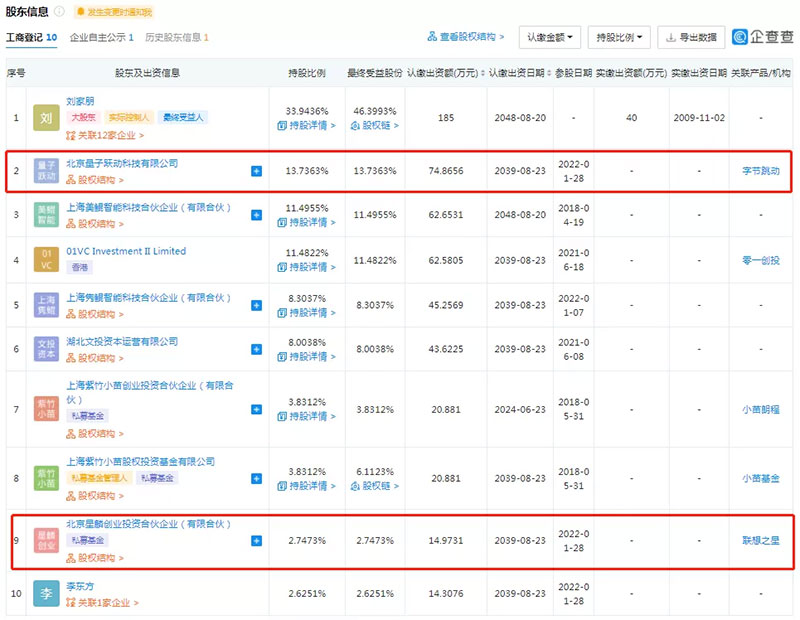Open the 历史股东信息 tab
This screenshot has height=620, width=800.
(177, 37)
